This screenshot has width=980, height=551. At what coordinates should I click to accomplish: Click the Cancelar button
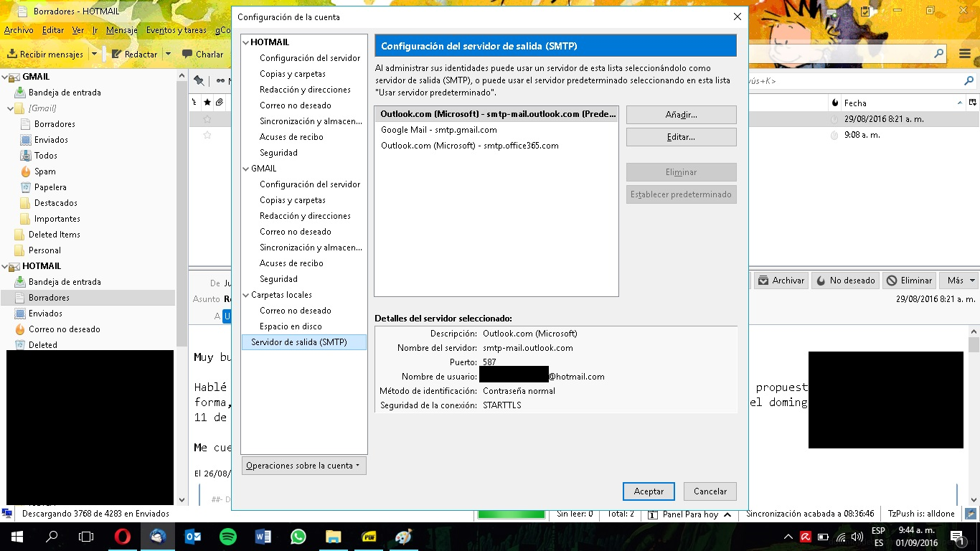(710, 491)
